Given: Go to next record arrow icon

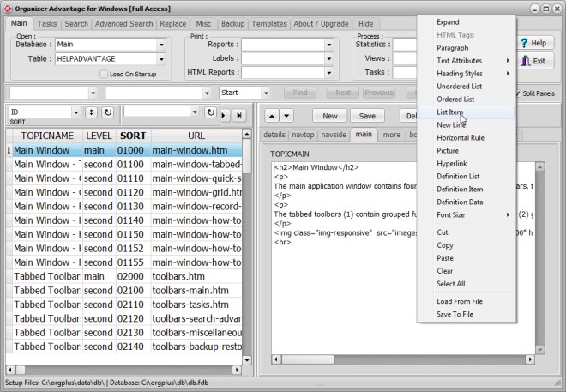Looking at the screenshot, I should (x=224, y=116).
